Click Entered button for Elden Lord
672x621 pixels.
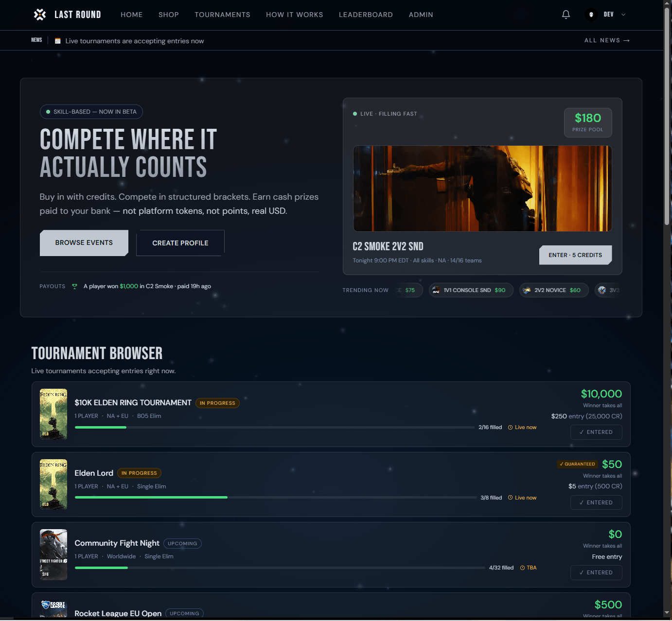(x=596, y=502)
